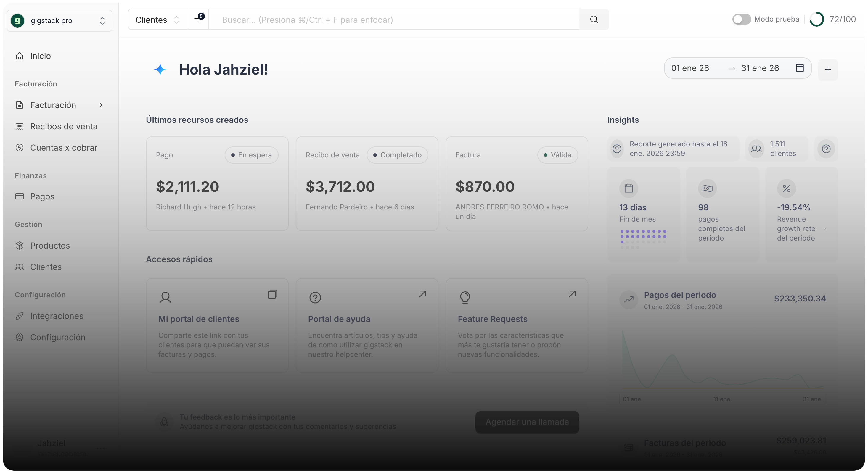The height and width of the screenshot is (471, 868).
Task: Click the Pagos sidebar icon
Action: point(20,196)
